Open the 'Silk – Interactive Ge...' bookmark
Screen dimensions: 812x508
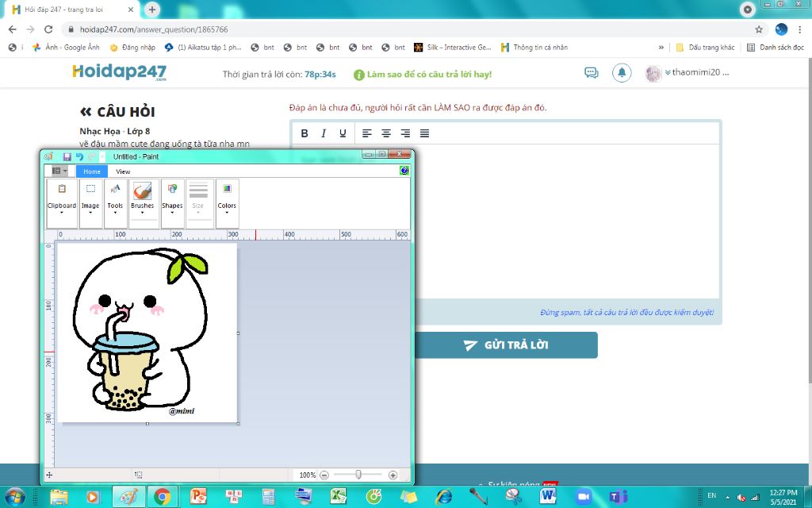453,47
